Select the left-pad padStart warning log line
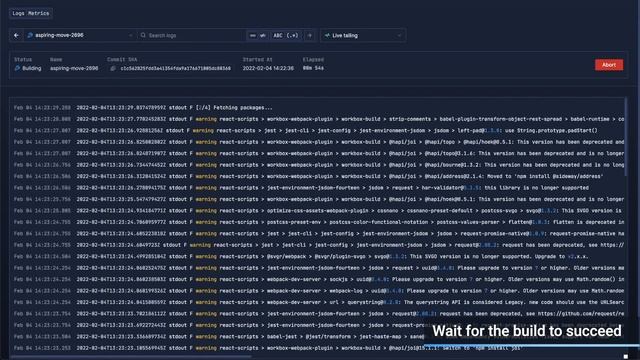Viewport: 640px width, 360px height. (318, 131)
